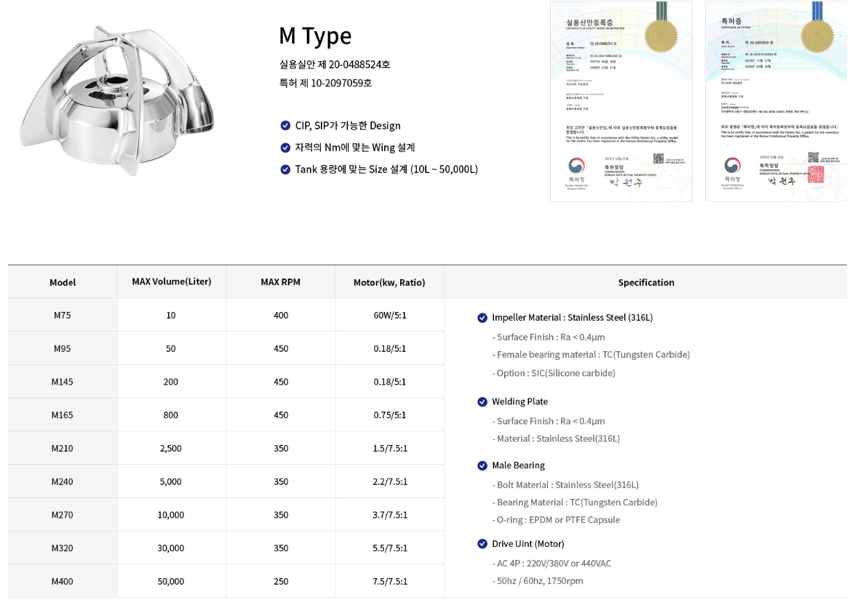The height and width of the screenshot is (605, 868).
Task: Click the Motor(kw, Ratio) column header
Action: point(389,282)
